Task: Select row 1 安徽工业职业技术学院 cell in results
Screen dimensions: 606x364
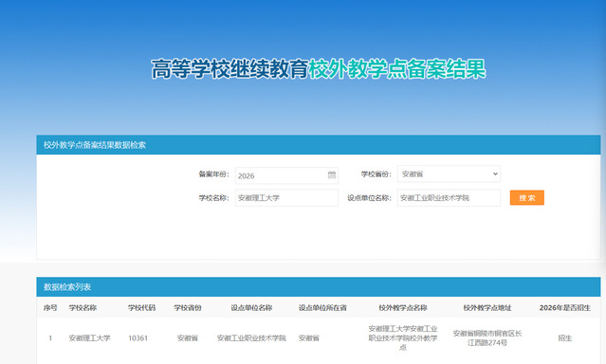Action: pos(251,338)
